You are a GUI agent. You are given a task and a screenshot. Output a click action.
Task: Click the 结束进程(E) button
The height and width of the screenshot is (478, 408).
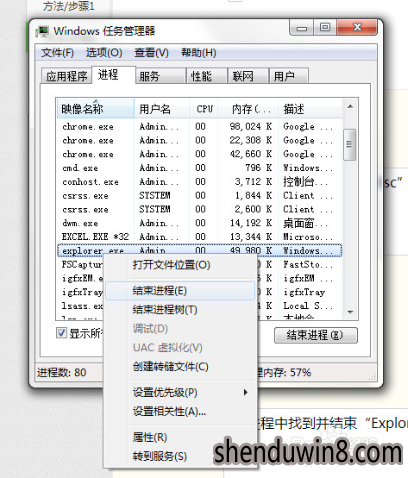pos(316,335)
